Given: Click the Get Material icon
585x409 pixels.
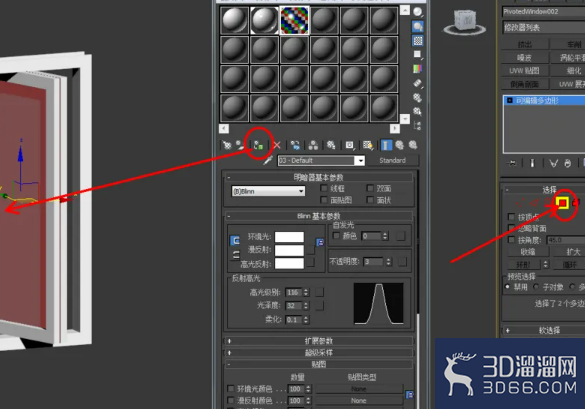Looking at the screenshot, I should (227, 145).
